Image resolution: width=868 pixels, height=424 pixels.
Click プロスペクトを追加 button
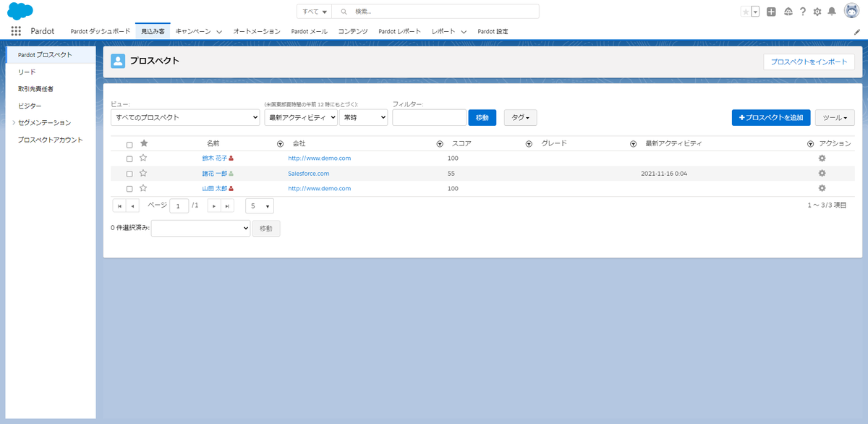(x=771, y=117)
